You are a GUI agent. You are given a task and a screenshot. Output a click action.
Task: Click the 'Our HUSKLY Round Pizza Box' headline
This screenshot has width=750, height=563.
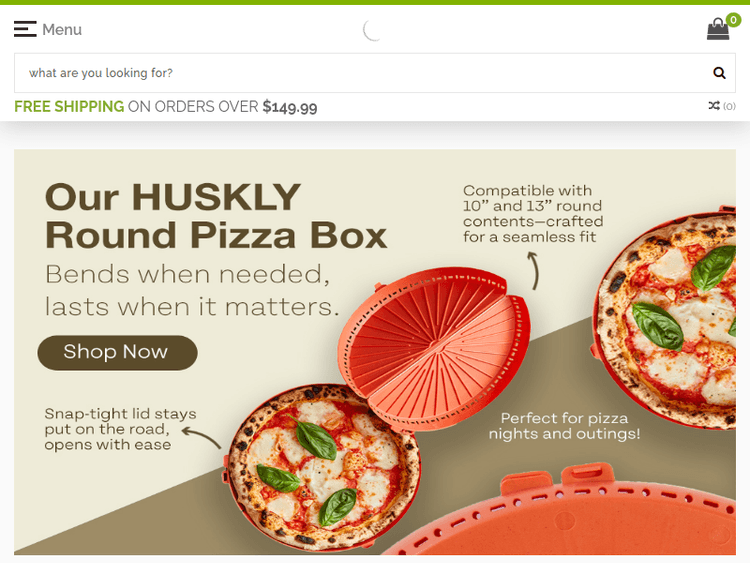[x=216, y=216]
